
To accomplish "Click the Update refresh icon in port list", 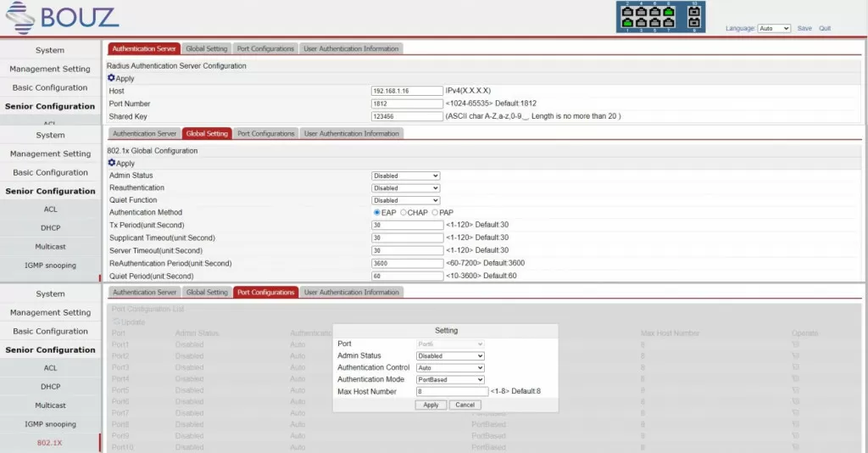I will click(116, 322).
